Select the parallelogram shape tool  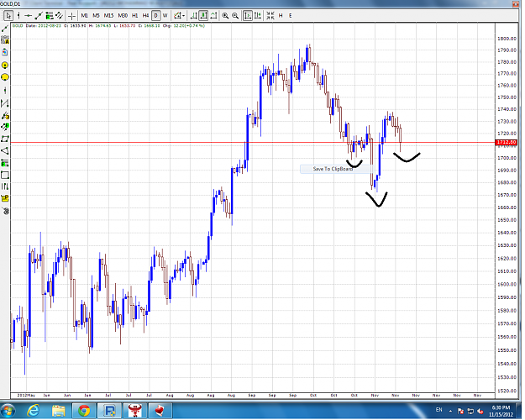pos(5,139)
